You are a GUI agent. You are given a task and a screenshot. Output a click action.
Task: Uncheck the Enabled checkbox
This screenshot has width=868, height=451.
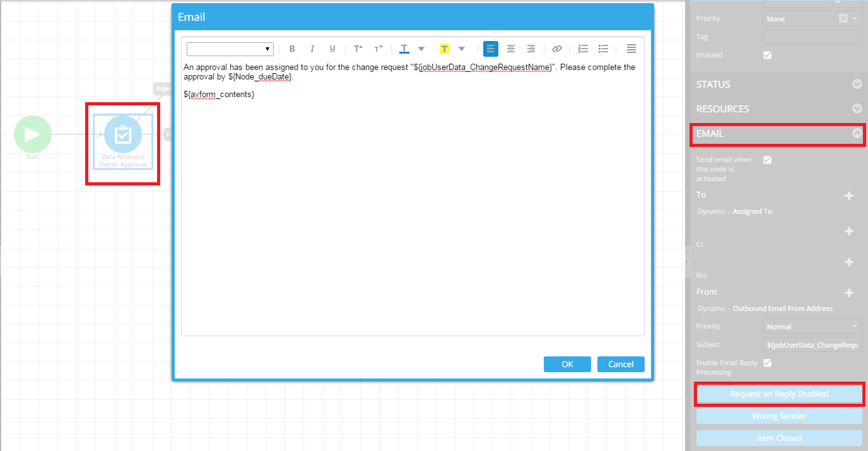tap(767, 55)
